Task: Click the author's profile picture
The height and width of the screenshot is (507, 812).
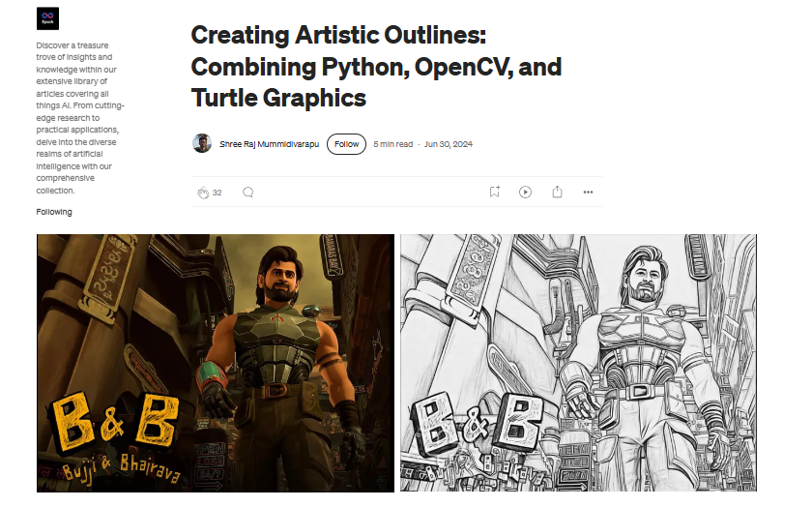Action: [202, 143]
